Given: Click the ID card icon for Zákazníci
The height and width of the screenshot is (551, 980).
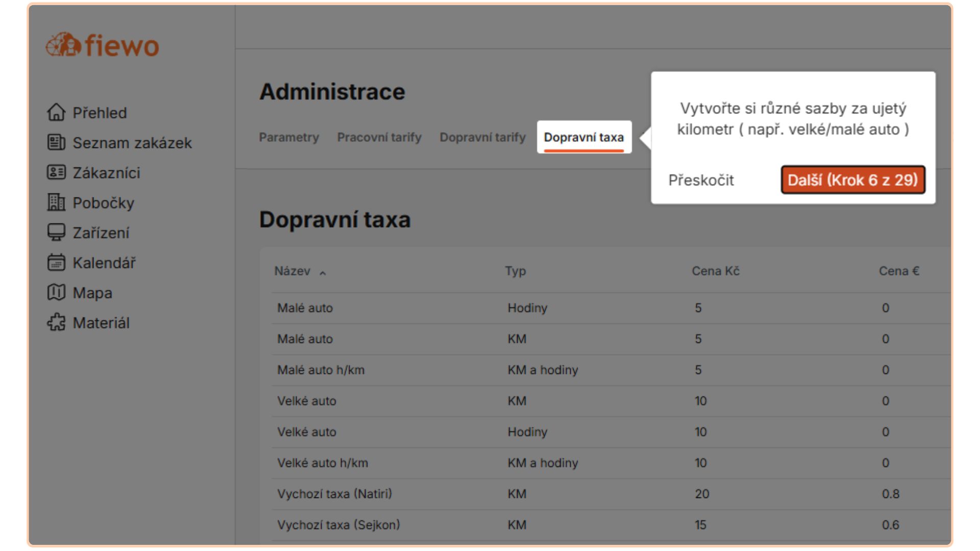Looking at the screenshot, I should pos(56,172).
